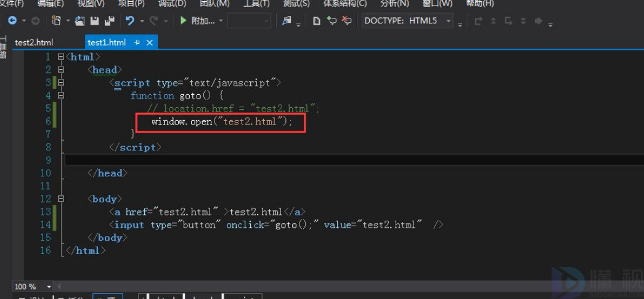This screenshot has height=299, width=644.
Task: Click the closing </head> tag
Action: coord(107,173)
